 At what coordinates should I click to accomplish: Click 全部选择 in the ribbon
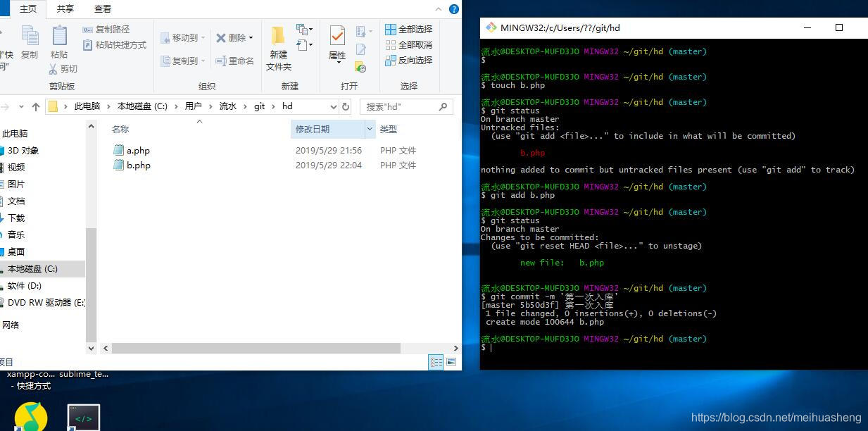[409, 29]
